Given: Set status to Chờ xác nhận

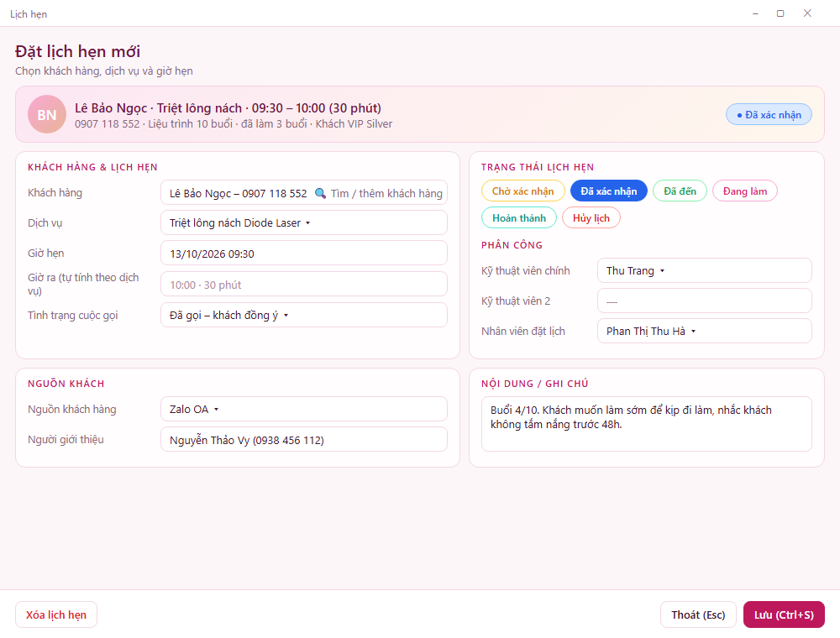Looking at the screenshot, I should point(522,191).
